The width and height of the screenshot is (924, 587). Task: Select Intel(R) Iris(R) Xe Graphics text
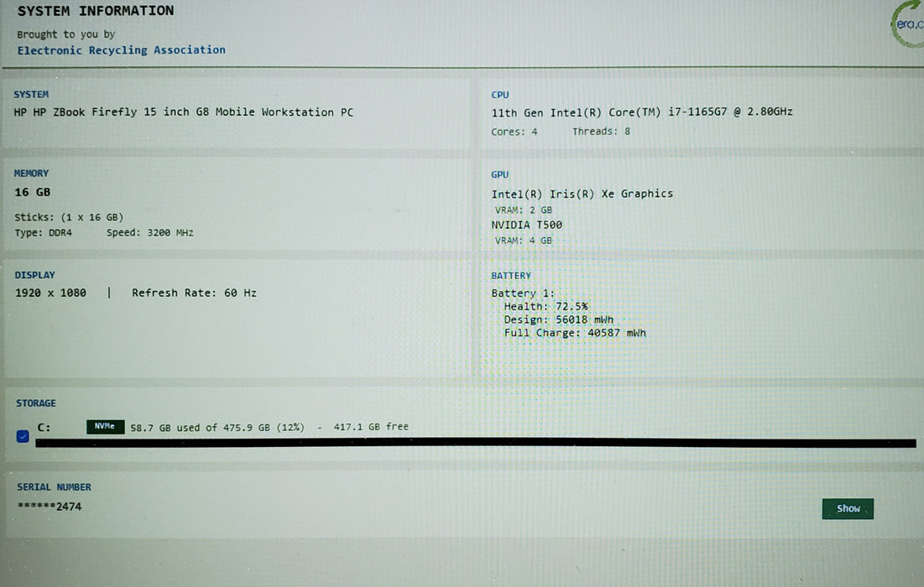pos(582,194)
